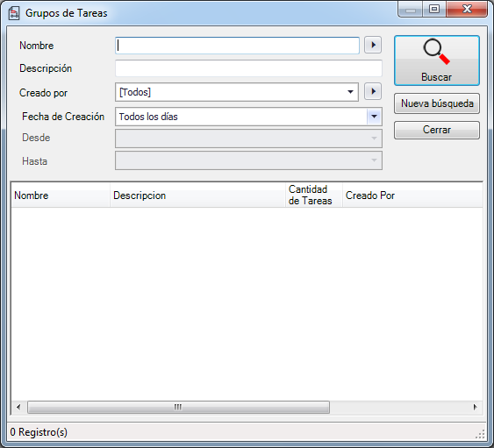Click the Grupos de Tareas title bar icon
494x448 pixels.
pyautogui.click(x=14, y=13)
